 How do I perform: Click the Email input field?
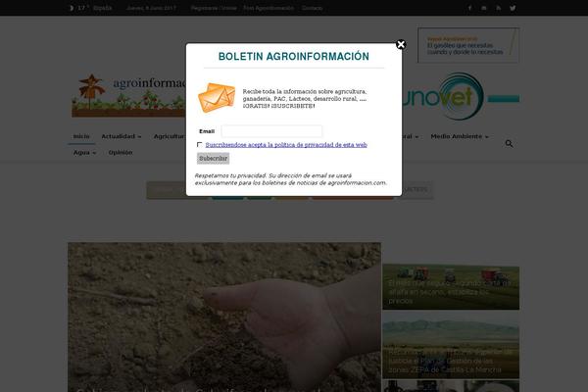pos(271,131)
